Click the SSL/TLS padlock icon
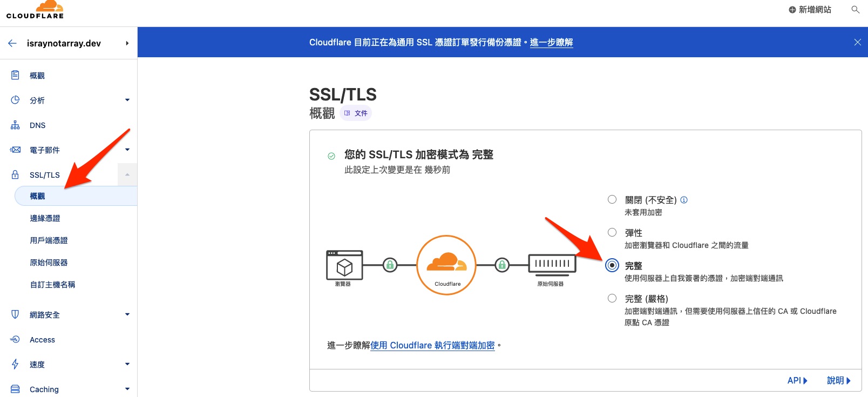Image resolution: width=868 pixels, height=397 pixels. [15, 175]
